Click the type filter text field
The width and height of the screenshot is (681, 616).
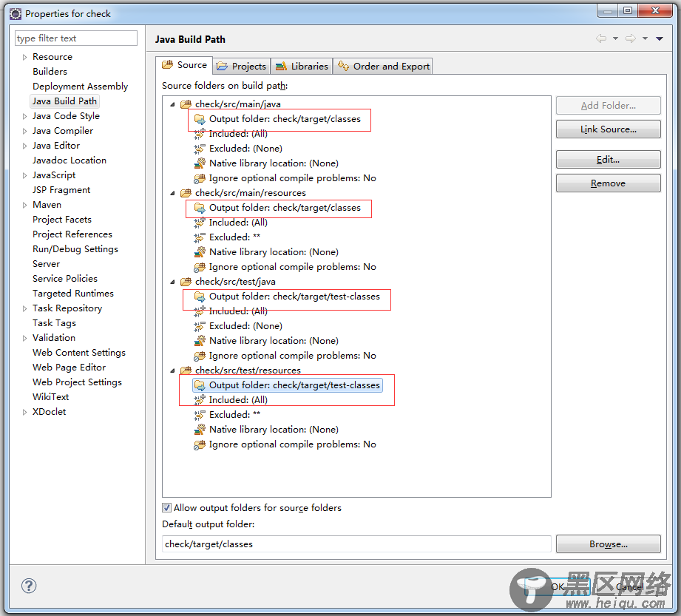coord(76,38)
